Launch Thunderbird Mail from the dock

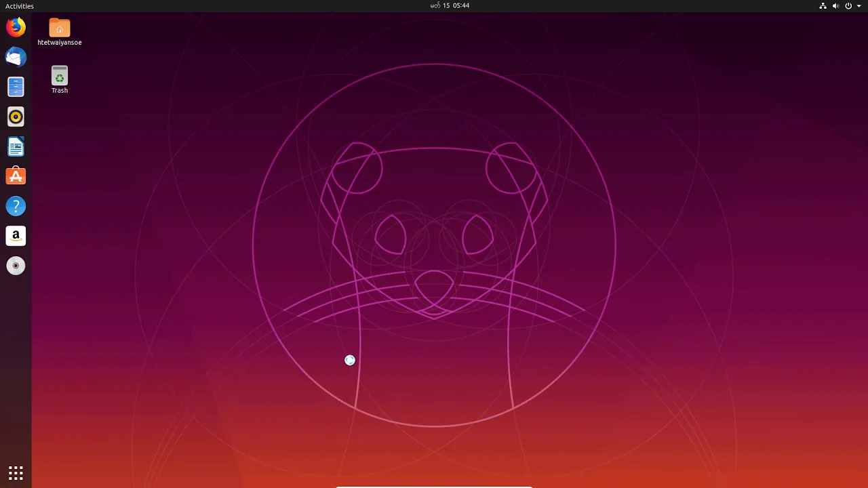tap(16, 57)
